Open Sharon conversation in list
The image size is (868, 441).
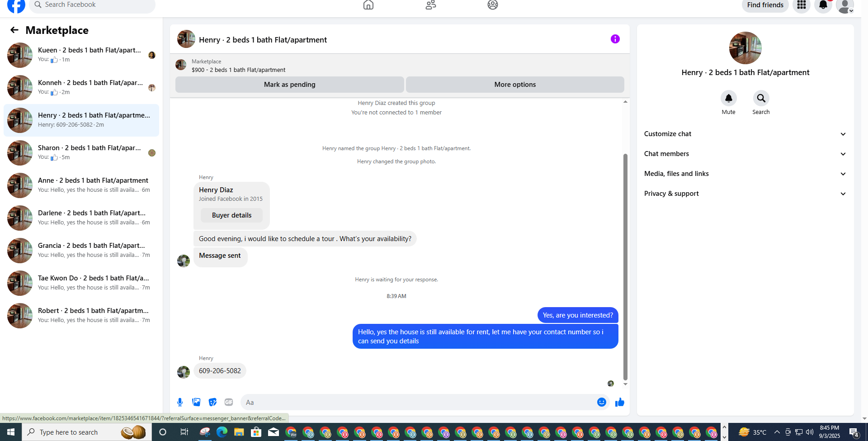point(81,152)
